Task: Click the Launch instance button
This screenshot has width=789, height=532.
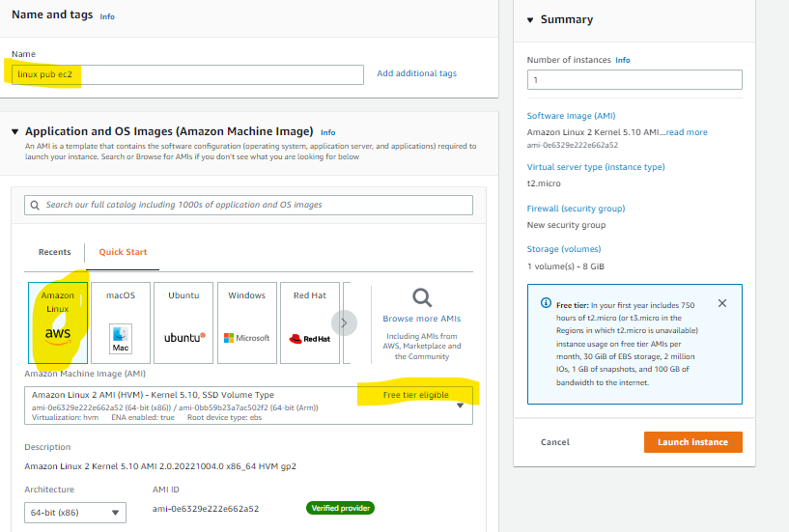Action: 692,442
